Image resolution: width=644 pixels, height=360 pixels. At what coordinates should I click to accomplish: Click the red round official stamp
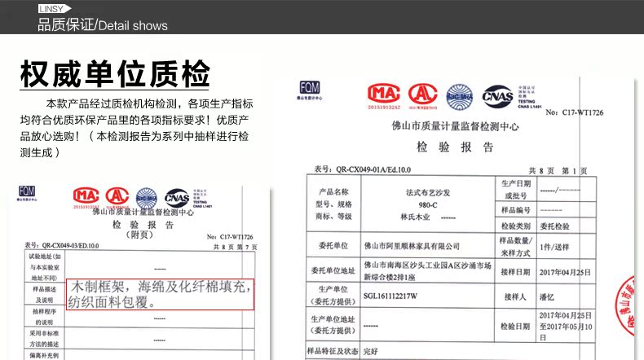625,305
